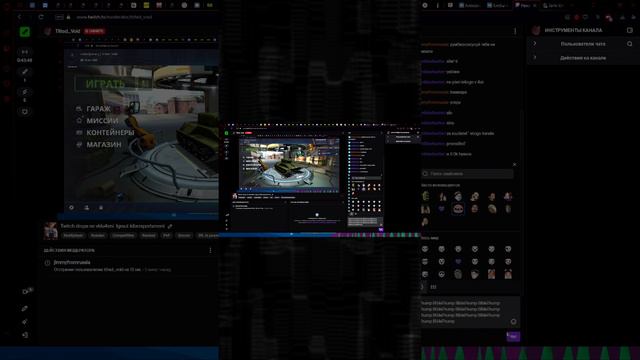Pop out the ИНСТРУМЕНТЫ КАНАЛА panel

tap(630, 30)
